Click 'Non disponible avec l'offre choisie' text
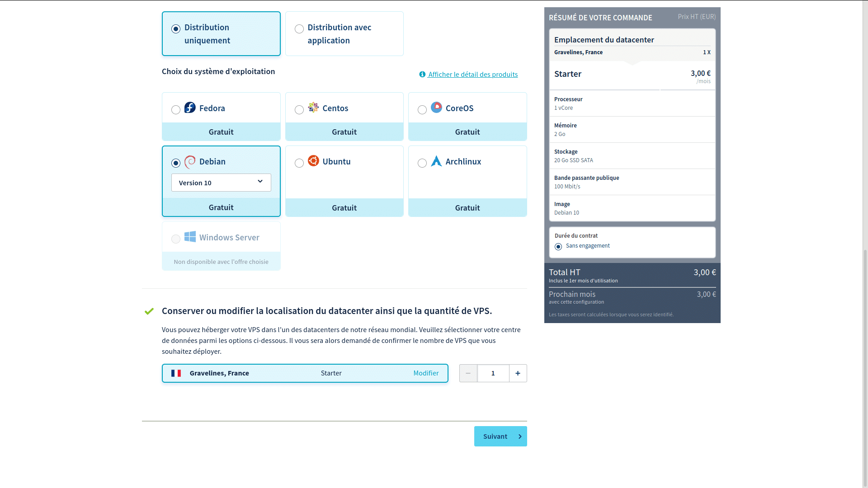 (x=221, y=262)
